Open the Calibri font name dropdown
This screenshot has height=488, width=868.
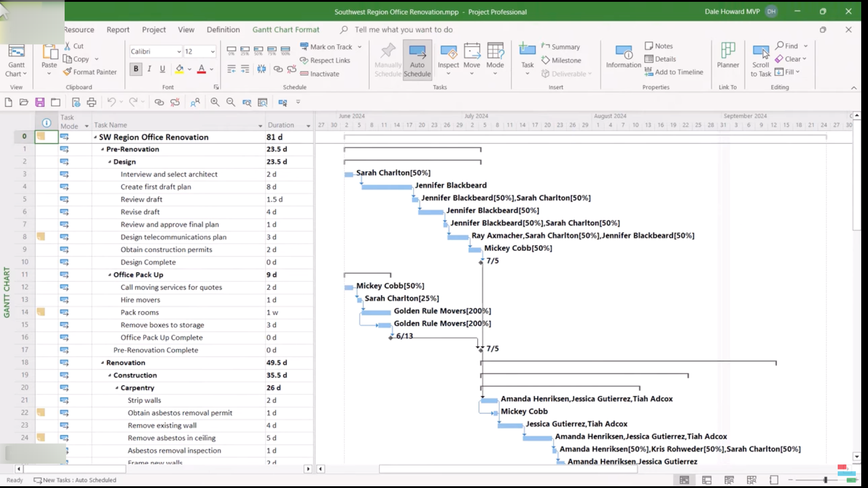[x=179, y=52]
